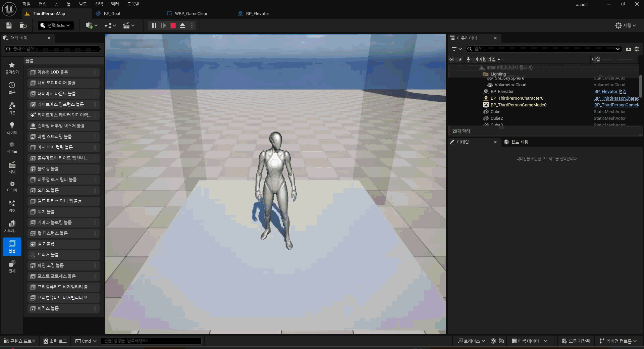Pick 계층형 LOD 볼륨 from the list
Viewport: 644px width, 349px height.
tap(63, 72)
